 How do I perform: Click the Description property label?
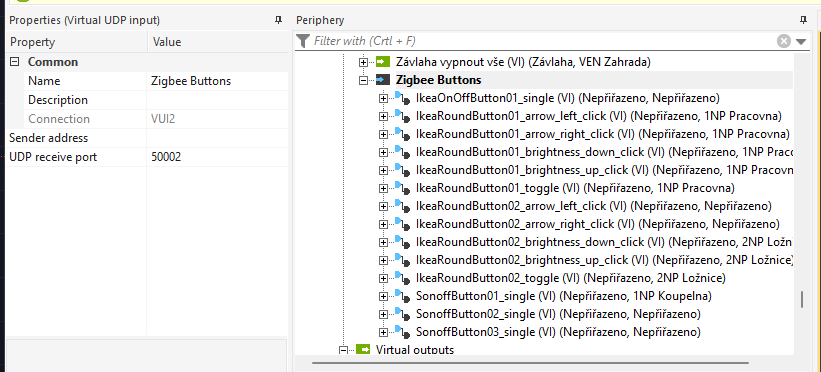tap(58, 100)
